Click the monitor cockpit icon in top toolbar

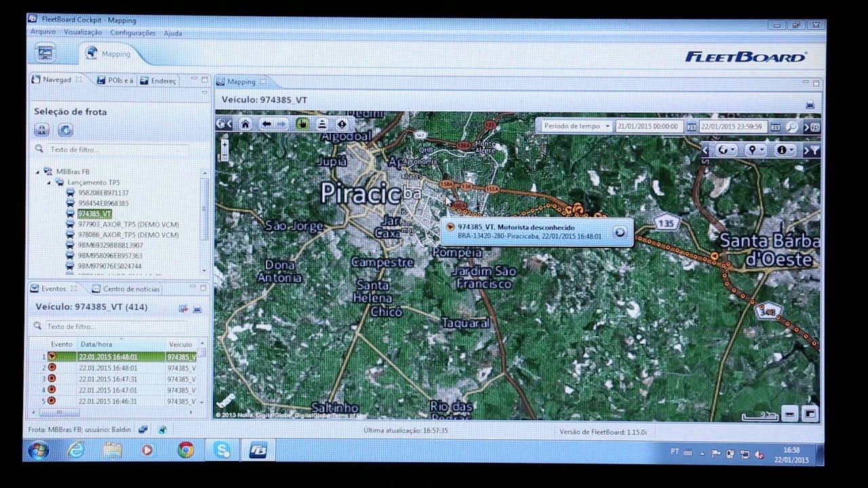coord(45,52)
